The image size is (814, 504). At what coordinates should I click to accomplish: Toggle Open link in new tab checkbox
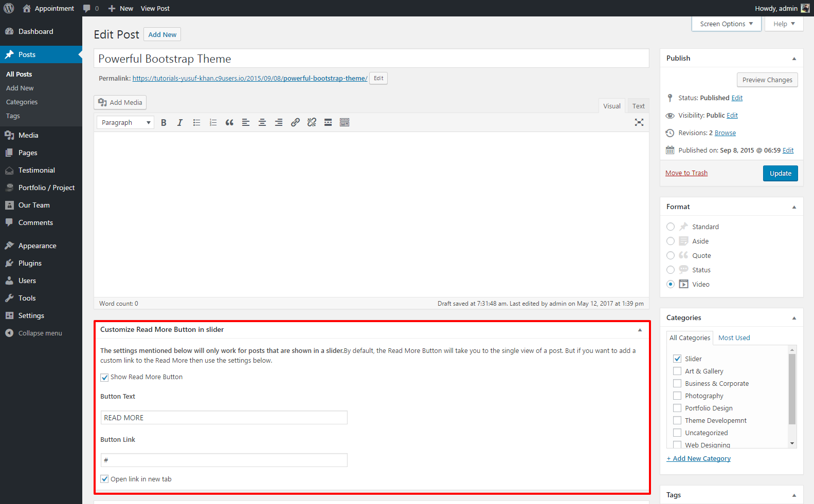point(104,479)
